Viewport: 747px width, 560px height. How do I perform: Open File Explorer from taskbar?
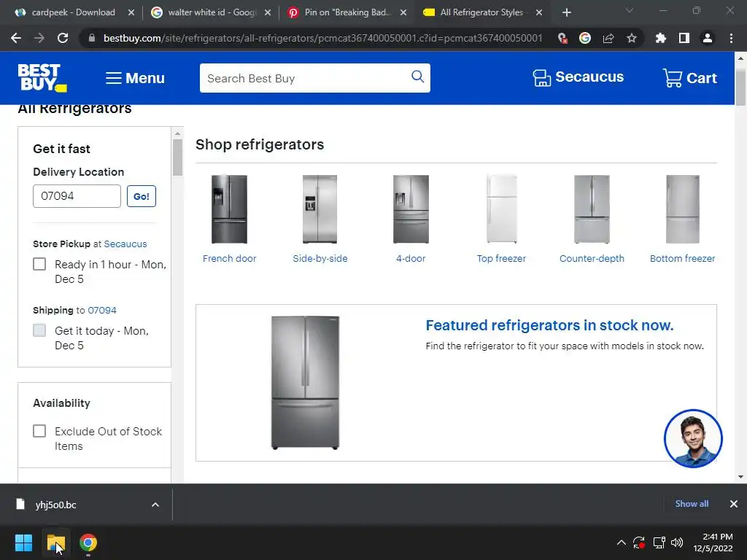[x=55, y=542]
